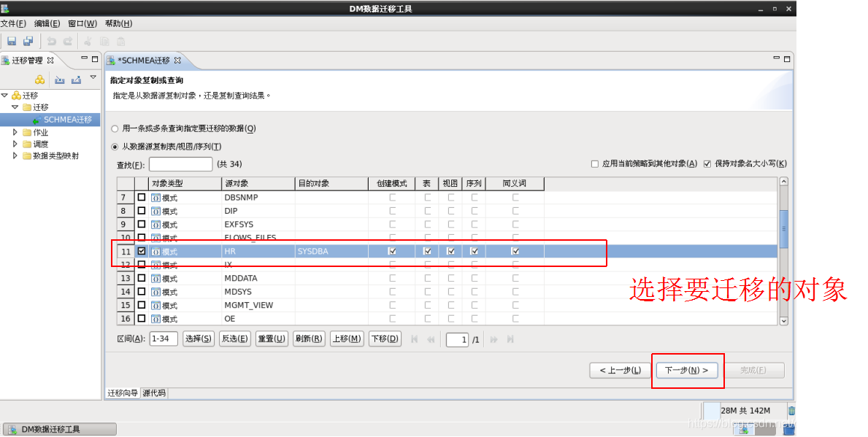
Task: Select copy tables/views/sequences radio option
Action: 115,147
